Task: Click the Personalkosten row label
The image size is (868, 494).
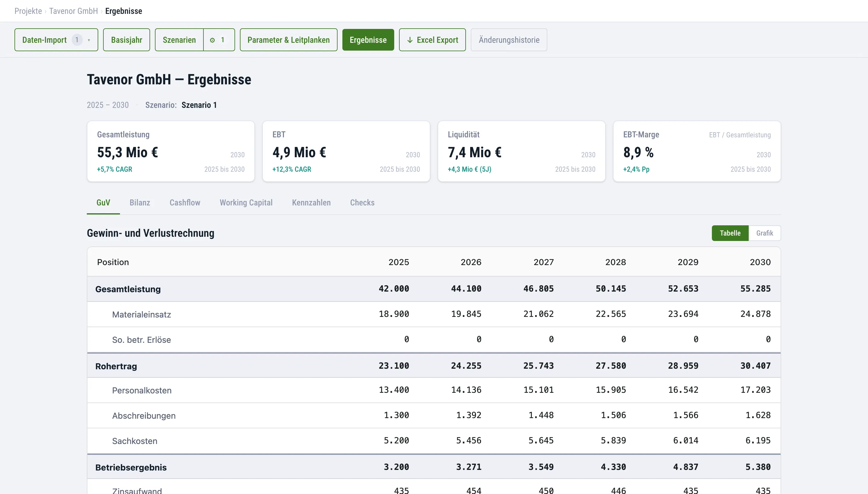Action: click(142, 390)
